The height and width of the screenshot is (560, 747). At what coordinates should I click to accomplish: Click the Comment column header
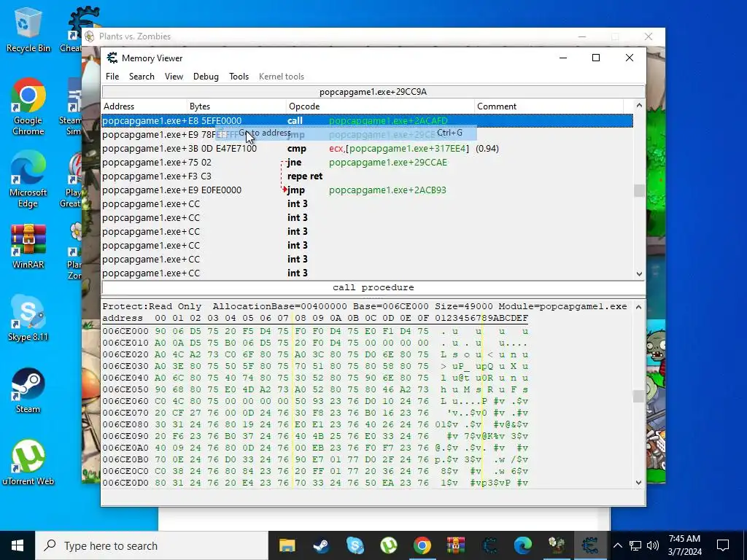[549, 106]
